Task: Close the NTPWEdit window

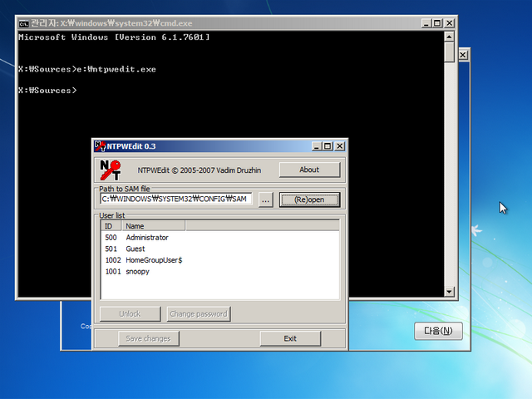Action: [x=340, y=146]
